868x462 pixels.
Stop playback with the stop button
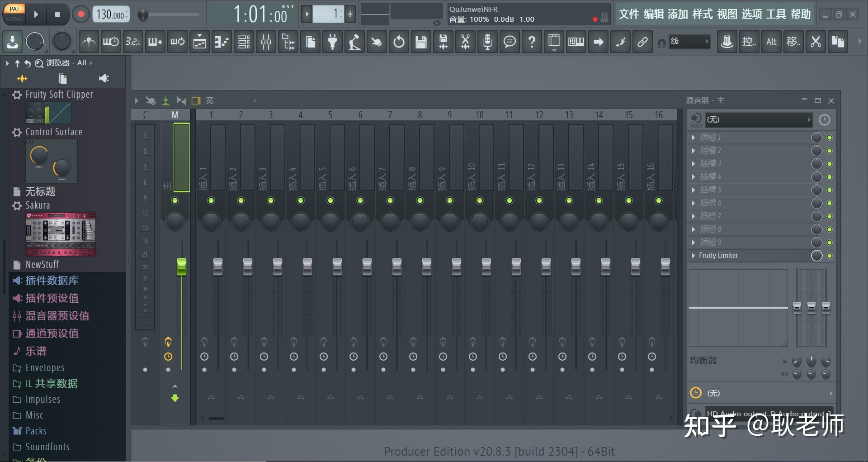pos(57,14)
